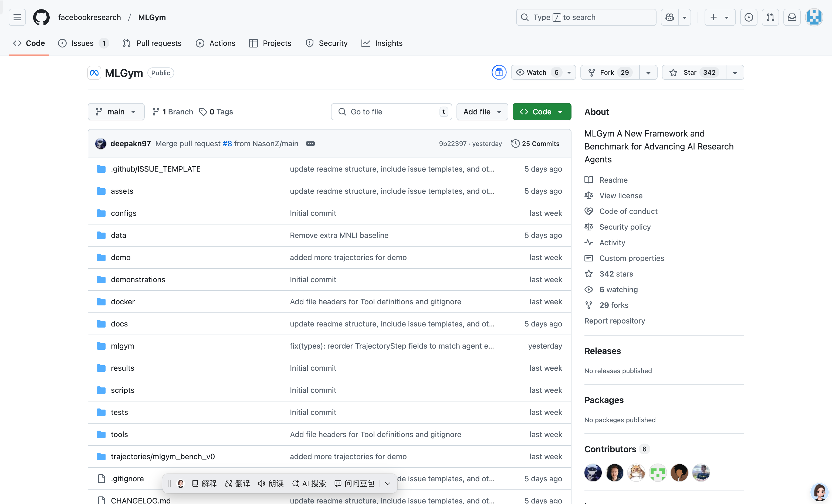Switch to the Projects tab
The width and height of the screenshot is (832, 504).
(x=270, y=43)
